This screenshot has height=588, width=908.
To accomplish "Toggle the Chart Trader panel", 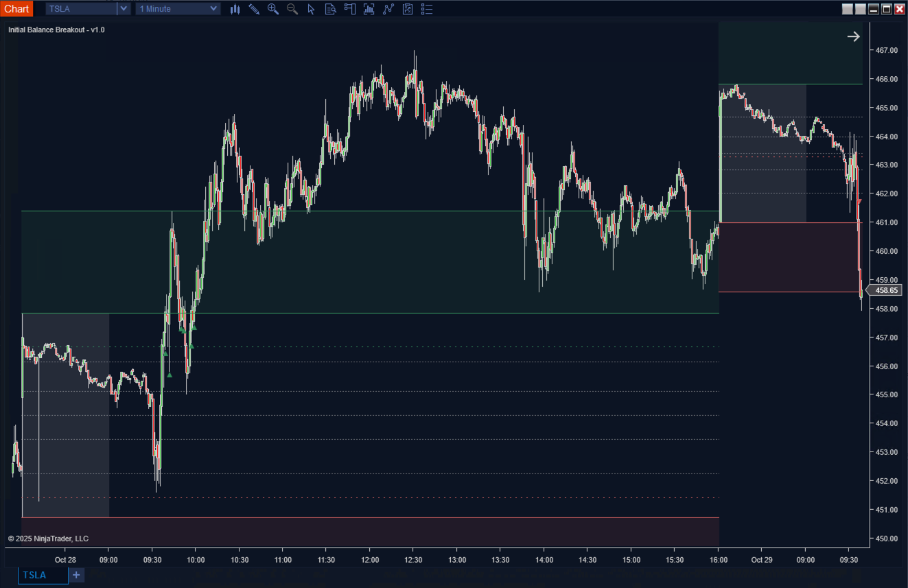I will point(350,9).
